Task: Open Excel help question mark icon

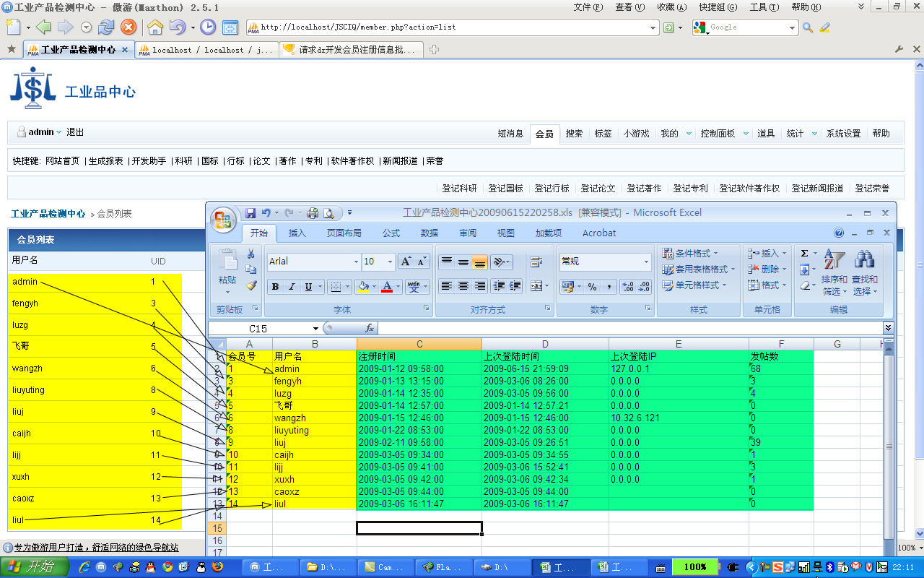Action: [x=839, y=233]
